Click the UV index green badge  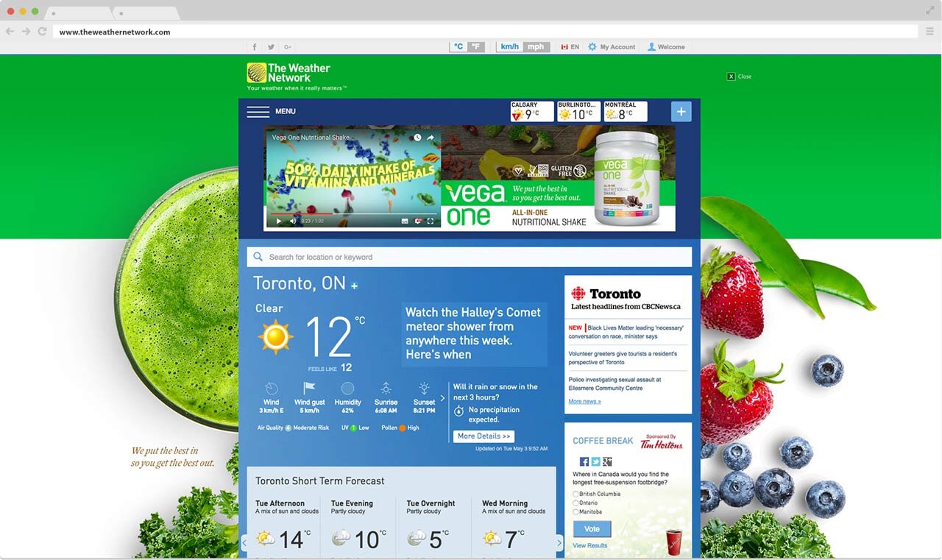coord(353,428)
